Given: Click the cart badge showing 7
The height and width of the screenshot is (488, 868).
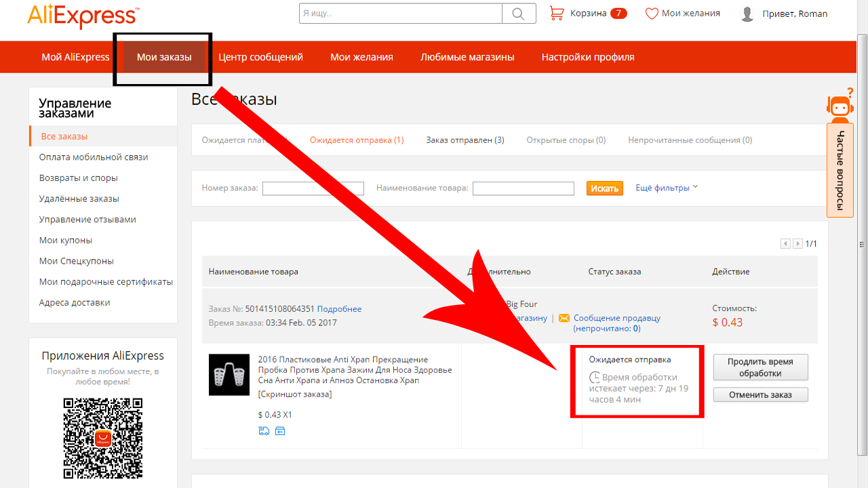Looking at the screenshot, I should 618,13.
